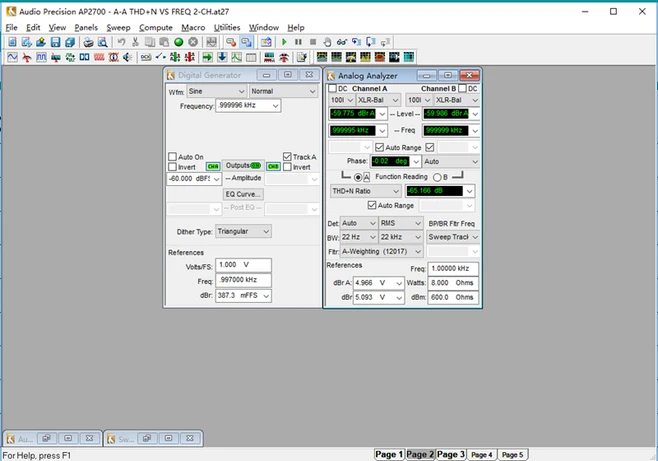Viewport: 658px width, 461px height.
Task: Click the Outputs button in Digital Generator
Action: [x=243, y=166]
